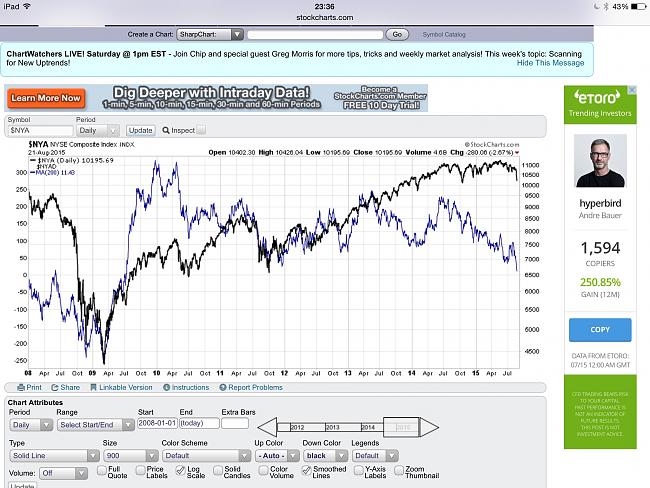Toggle the Smoothed Lines checkbox
650x488 pixels.
coord(307,470)
